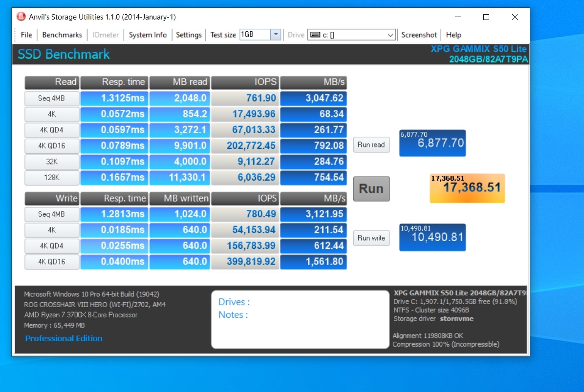Select the read 4K QD16 test button
The height and width of the screenshot is (392, 584).
tap(52, 146)
